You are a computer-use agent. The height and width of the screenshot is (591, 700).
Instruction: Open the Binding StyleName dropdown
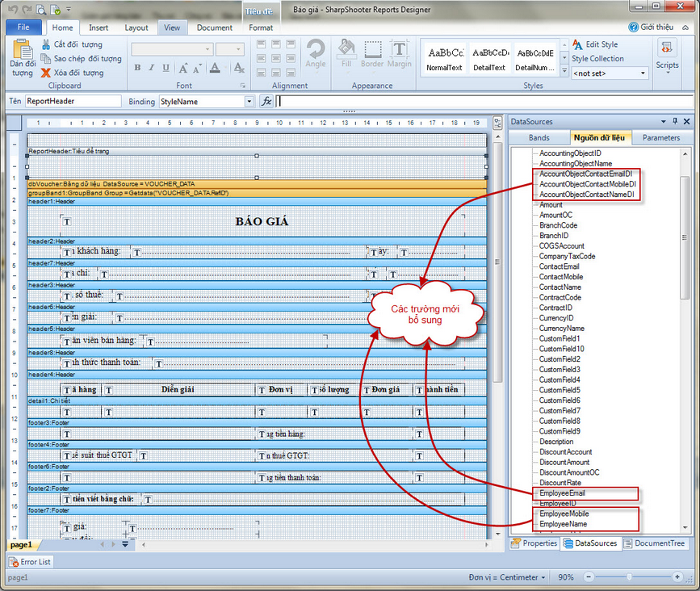pos(249,102)
